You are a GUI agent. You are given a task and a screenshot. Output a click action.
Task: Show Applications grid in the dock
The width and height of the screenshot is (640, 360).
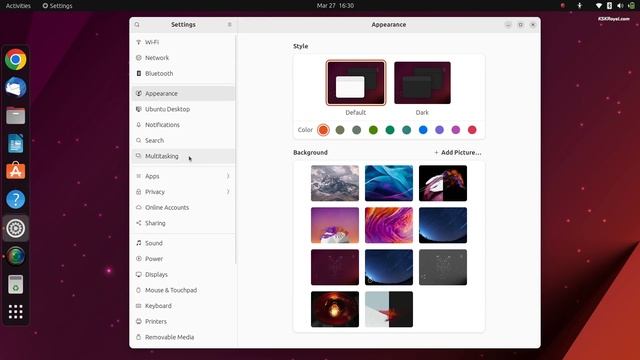pyautogui.click(x=16, y=312)
